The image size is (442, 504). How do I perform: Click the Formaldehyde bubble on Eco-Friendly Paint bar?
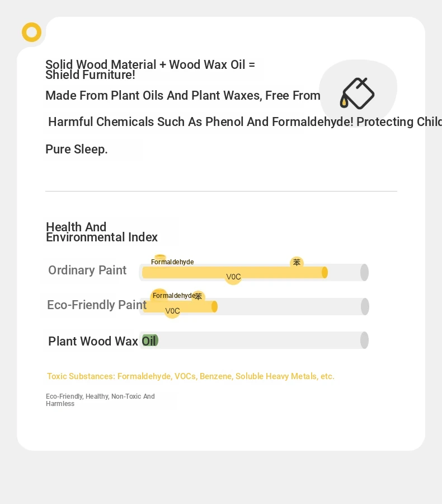[173, 295]
